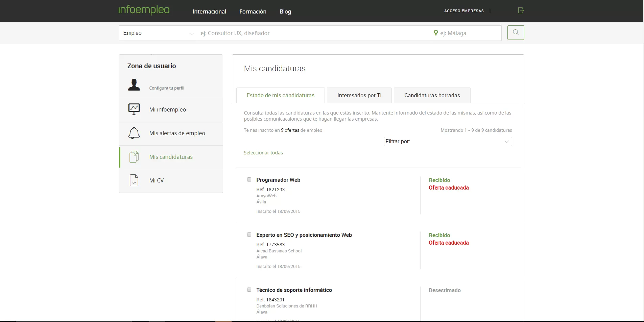Switch to Estado de mis candidaturas tab
Viewport: 644px width, 322px height.
(x=281, y=95)
